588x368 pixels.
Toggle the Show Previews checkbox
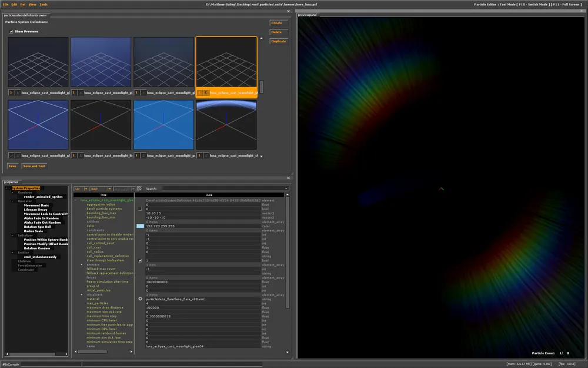[x=11, y=31]
